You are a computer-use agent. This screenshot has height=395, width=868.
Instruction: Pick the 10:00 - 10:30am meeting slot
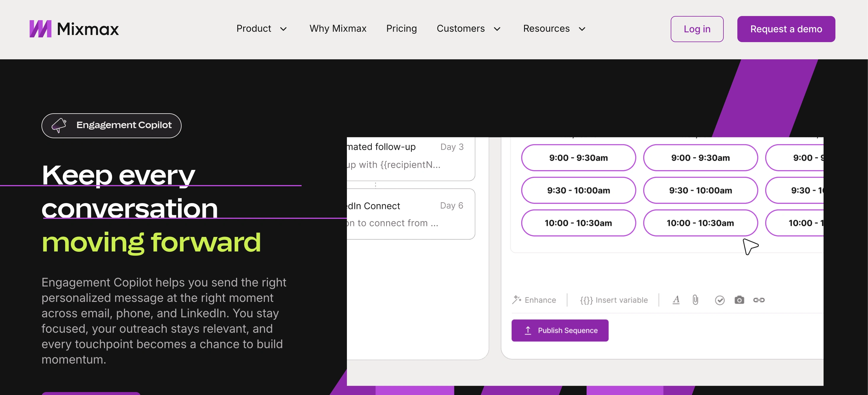(x=578, y=223)
